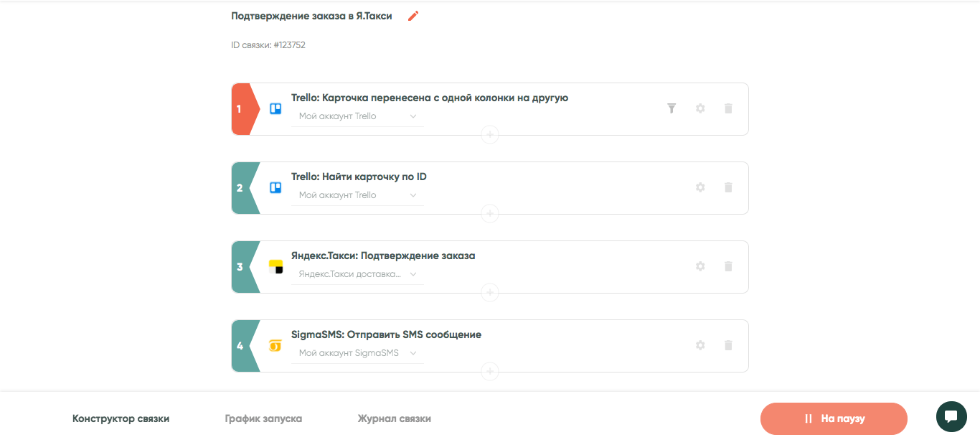Switch to График запуска tab
This screenshot has height=445, width=980.
click(263, 418)
